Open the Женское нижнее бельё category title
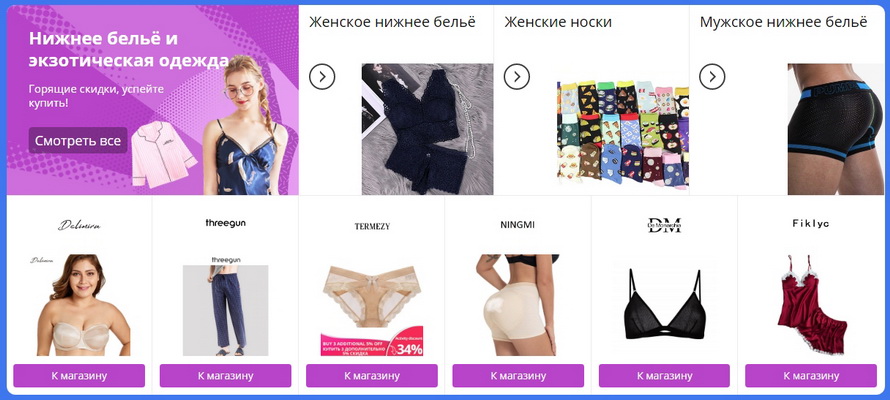Image resolution: width=890 pixels, height=400 pixels. [x=392, y=22]
